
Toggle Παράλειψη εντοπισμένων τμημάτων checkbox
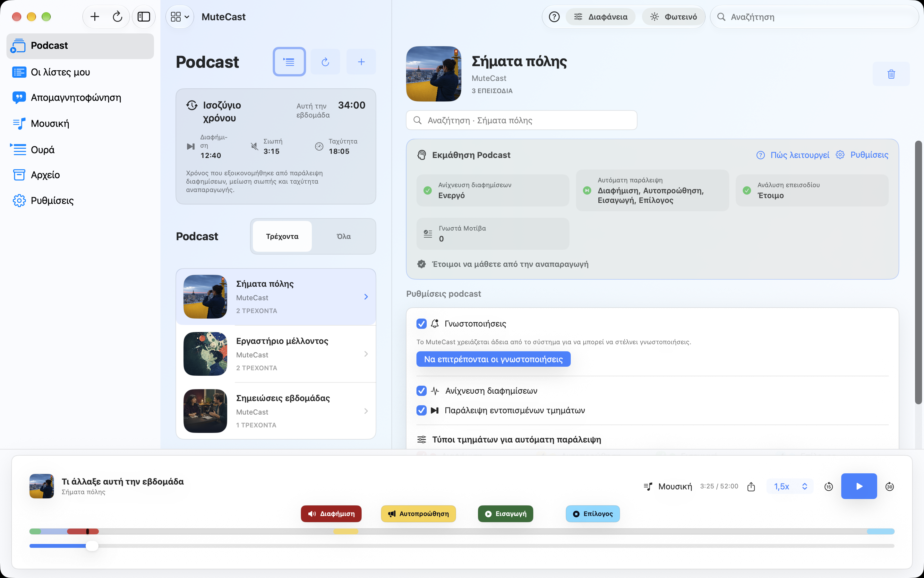coord(422,411)
